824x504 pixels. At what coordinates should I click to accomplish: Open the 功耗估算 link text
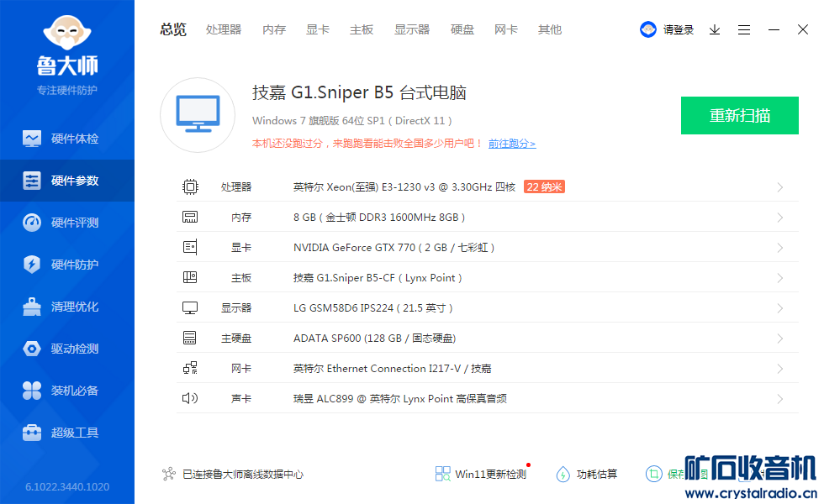(596, 474)
